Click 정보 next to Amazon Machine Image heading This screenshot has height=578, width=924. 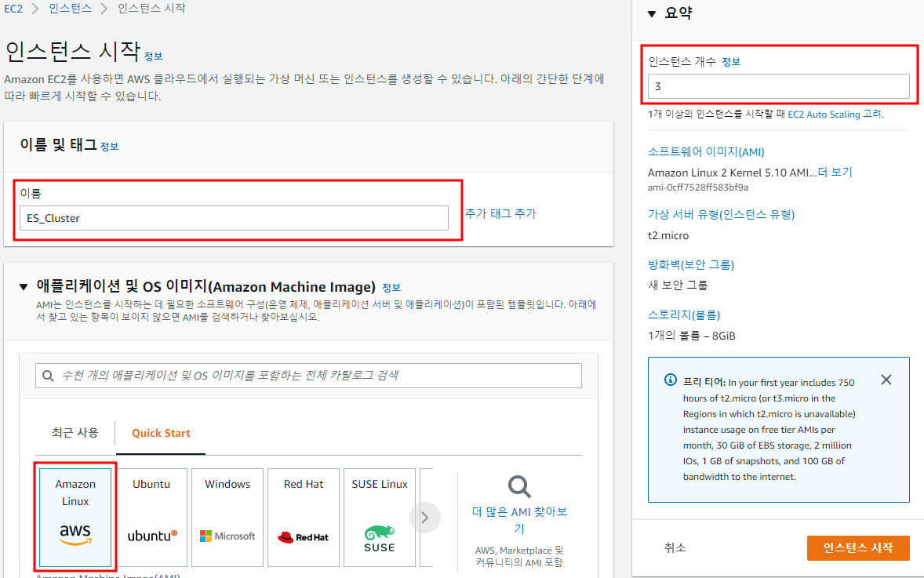[x=391, y=288]
